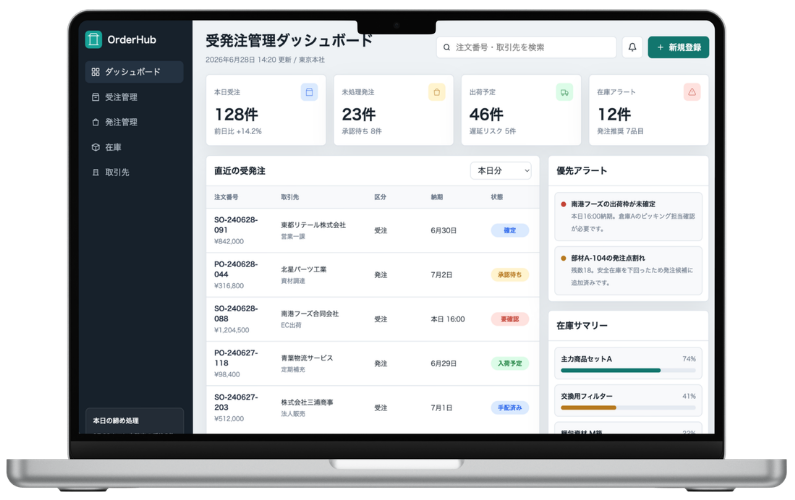Screen dimensions: 795x500
Task: Click 株式会社三浦商事 in the table
Action: tap(307, 402)
